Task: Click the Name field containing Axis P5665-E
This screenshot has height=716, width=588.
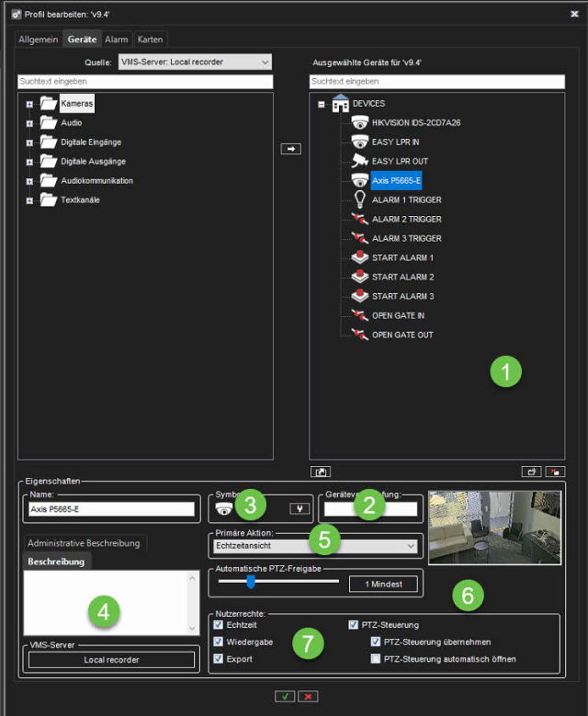Action: [110, 508]
